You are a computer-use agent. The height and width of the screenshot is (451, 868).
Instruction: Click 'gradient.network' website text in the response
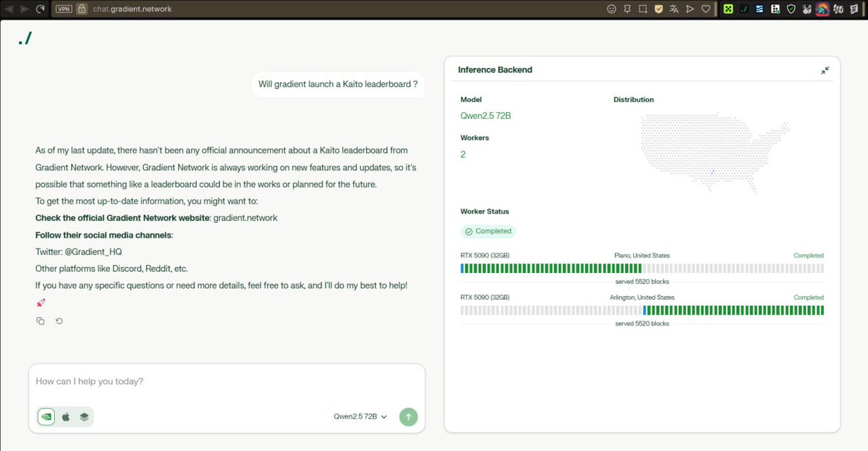point(245,218)
